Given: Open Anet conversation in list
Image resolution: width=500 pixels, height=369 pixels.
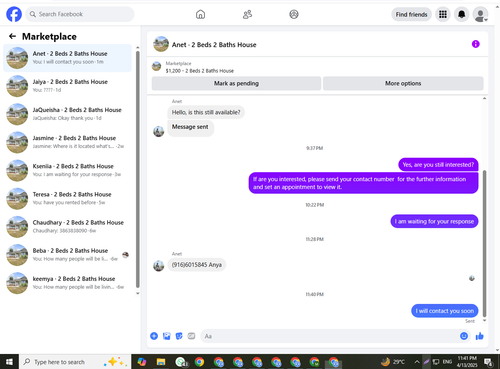Looking at the screenshot, I should point(68,58).
